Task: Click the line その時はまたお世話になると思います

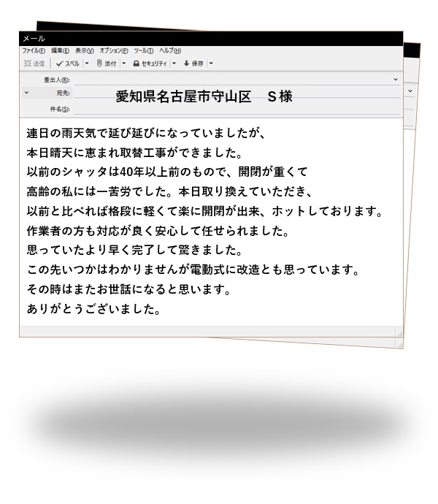Action: (128, 289)
